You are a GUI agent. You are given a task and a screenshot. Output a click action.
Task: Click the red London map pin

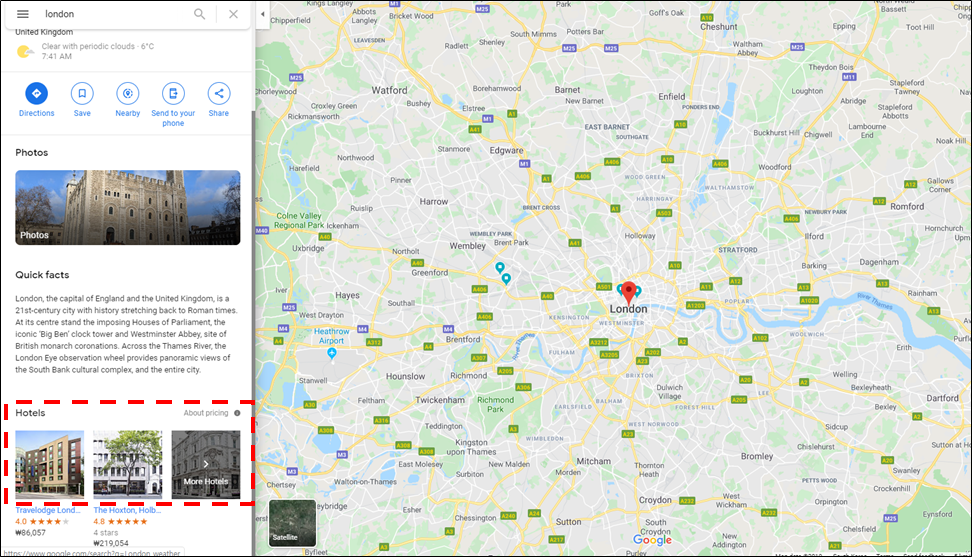[x=629, y=292]
